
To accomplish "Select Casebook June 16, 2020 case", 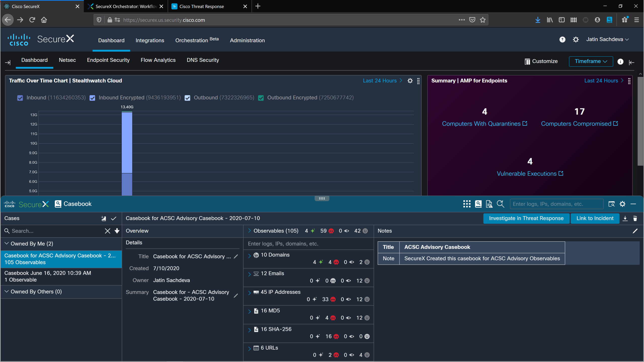I will (x=61, y=276).
